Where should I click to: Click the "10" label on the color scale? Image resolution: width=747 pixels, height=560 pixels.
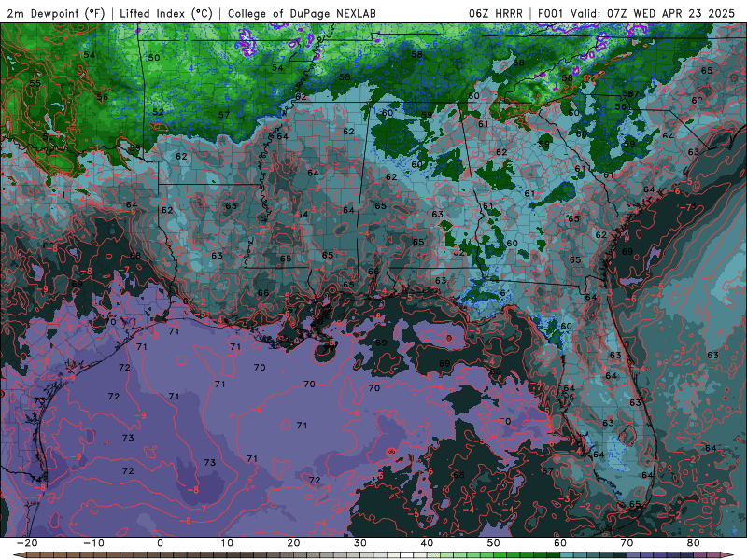tap(227, 543)
